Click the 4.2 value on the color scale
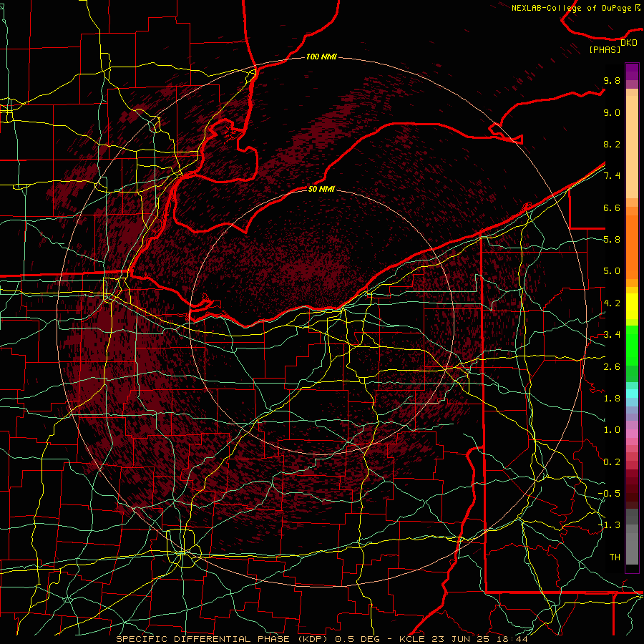The image size is (644, 644). pos(612,303)
